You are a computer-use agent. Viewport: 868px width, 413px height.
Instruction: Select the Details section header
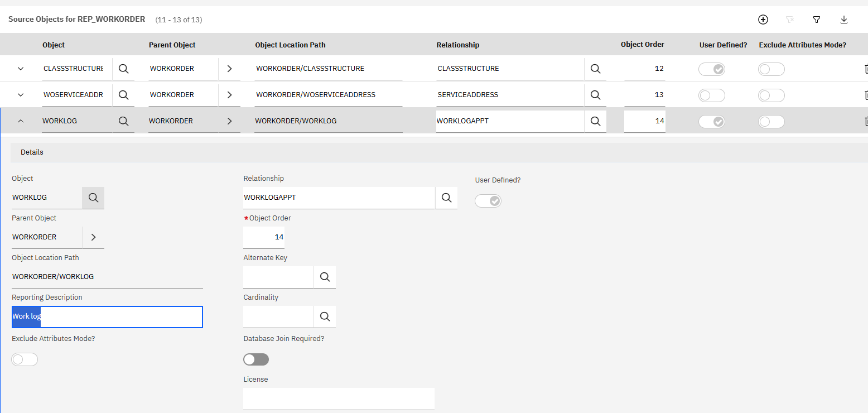click(32, 152)
